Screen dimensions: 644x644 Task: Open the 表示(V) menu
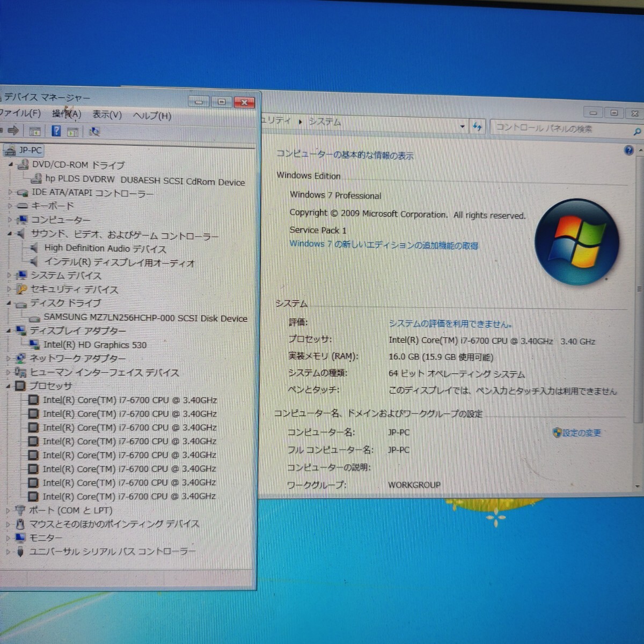tap(107, 114)
